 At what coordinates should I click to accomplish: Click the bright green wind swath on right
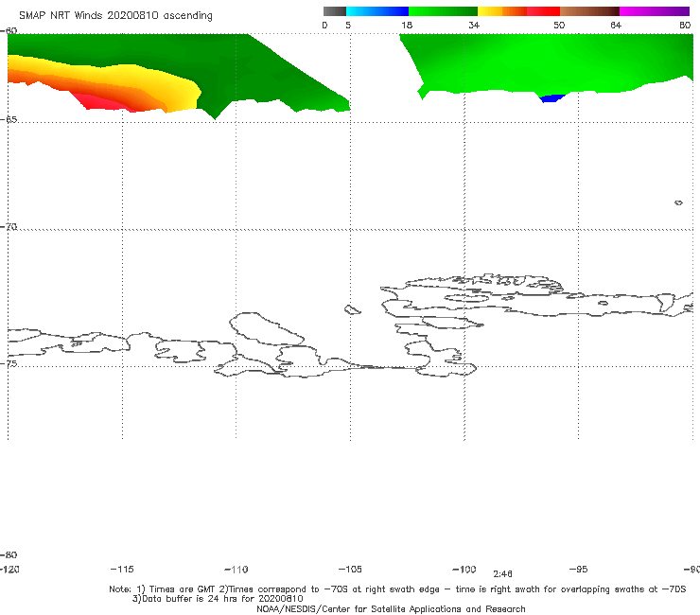click(545, 62)
